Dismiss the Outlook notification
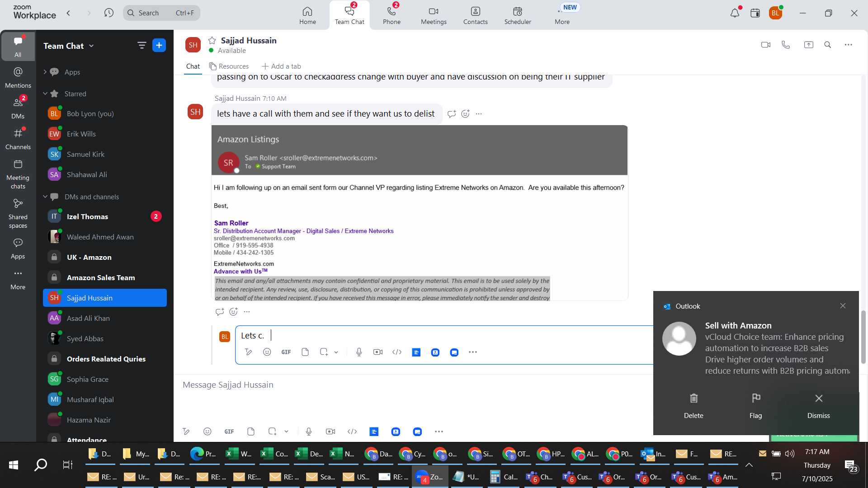 819,405
